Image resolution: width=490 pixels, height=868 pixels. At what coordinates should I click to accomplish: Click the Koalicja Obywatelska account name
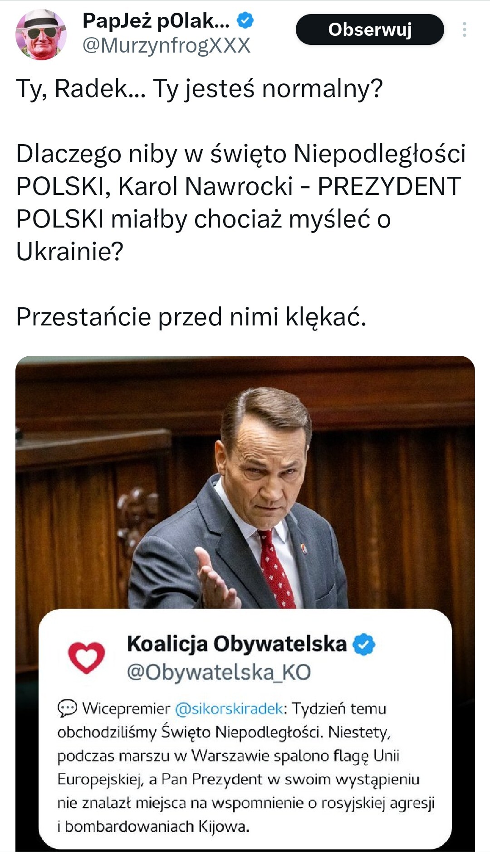pos(236,644)
